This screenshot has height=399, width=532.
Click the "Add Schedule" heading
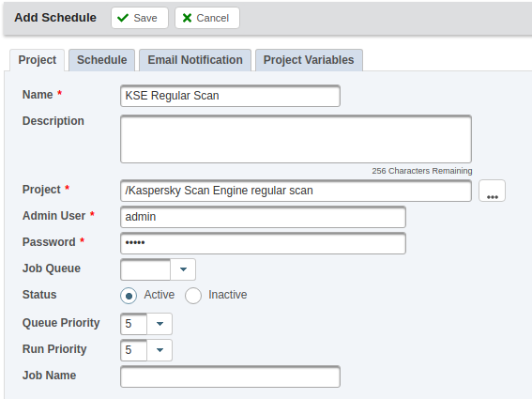coord(55,18)
